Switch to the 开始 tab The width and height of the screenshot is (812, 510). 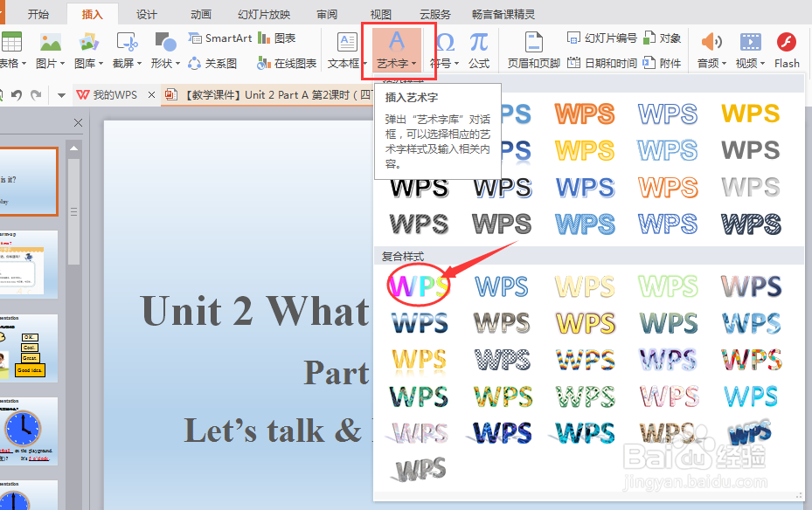[x=38, y=14]
